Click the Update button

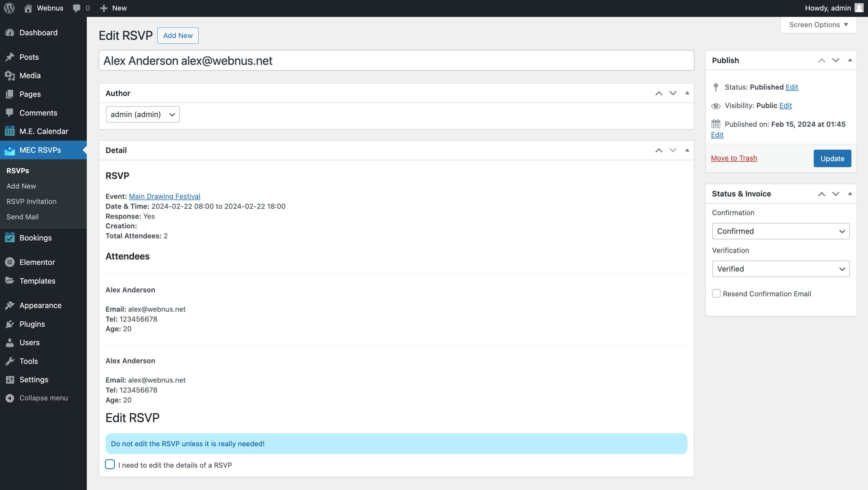click(x=832, y=158)
